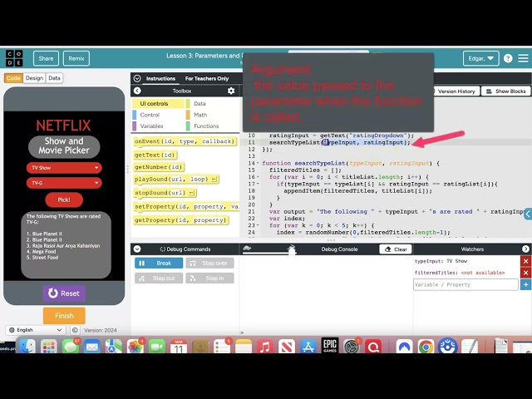Remove the filteredTitles watcher
The height and width of the screenshot is (399, 532).
(525, 273)
